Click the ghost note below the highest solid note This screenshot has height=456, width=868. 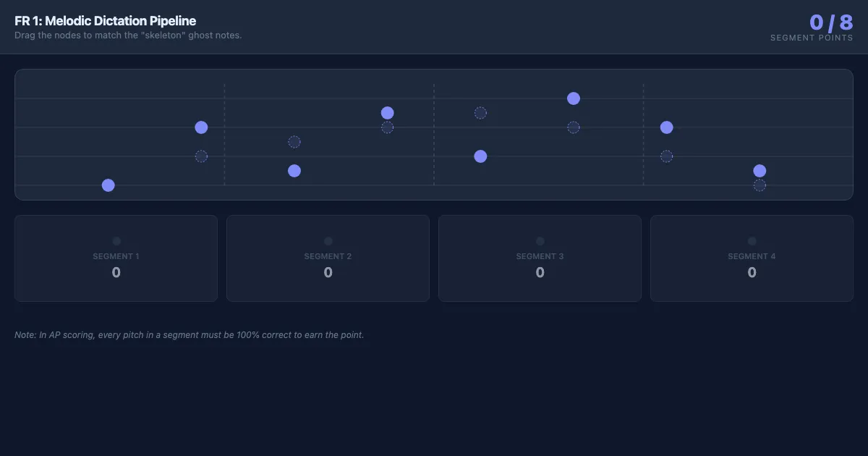[x=574, y=127]
